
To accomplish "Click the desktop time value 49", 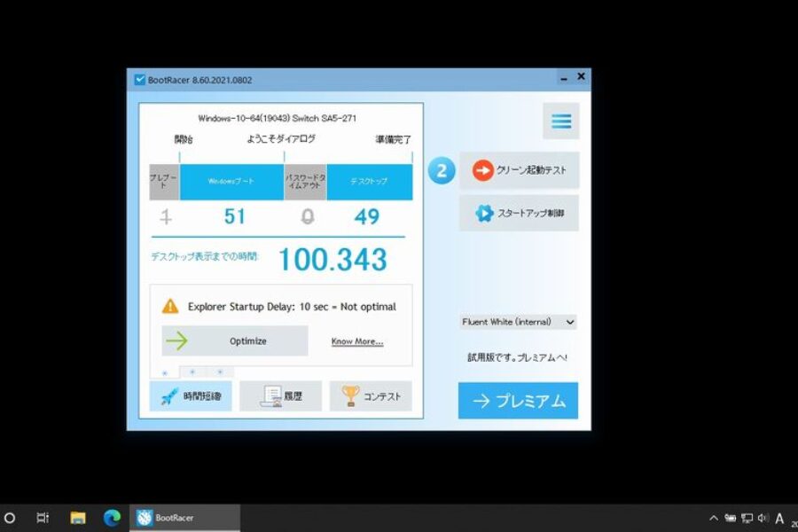I will tap(367, 217).
